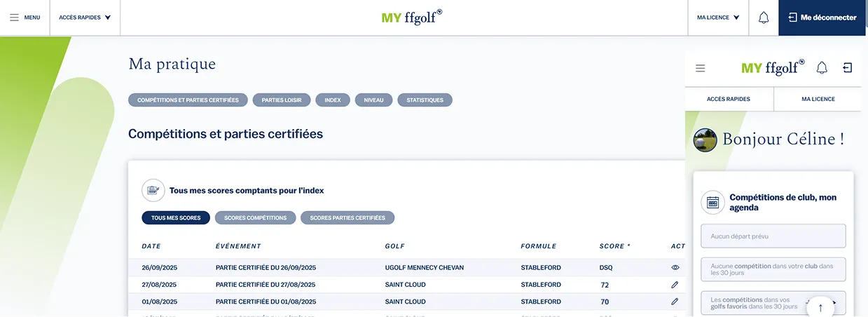Expand the ACCÈS RAPIDES dropdown
This screenshot has height=317, width=868.
click(x=85, y=18)
